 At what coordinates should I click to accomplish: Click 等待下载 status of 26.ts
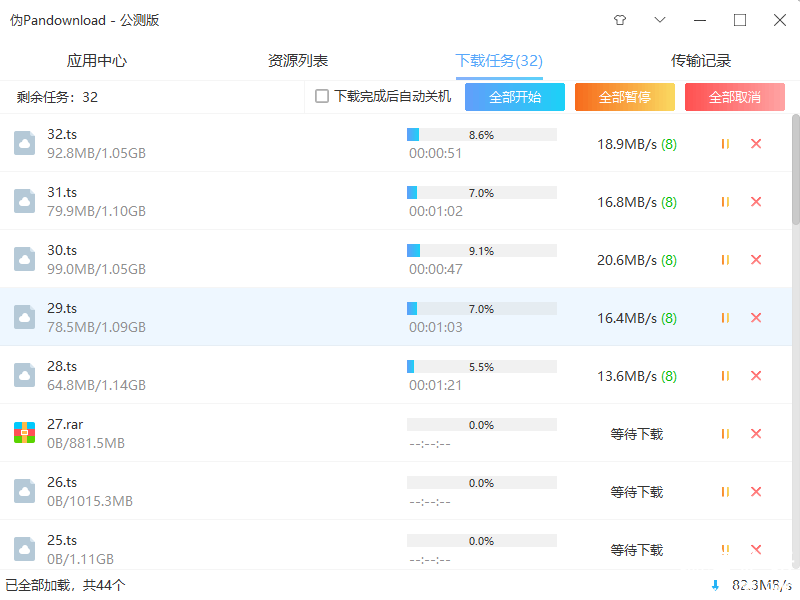637,492
